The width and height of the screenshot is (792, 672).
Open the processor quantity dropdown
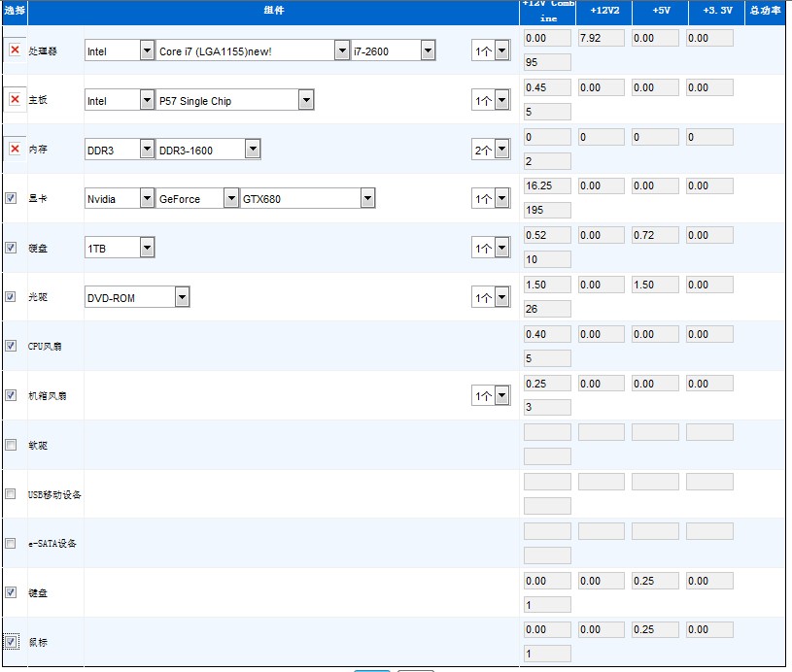pyautogui.click(x=491, y=50)
